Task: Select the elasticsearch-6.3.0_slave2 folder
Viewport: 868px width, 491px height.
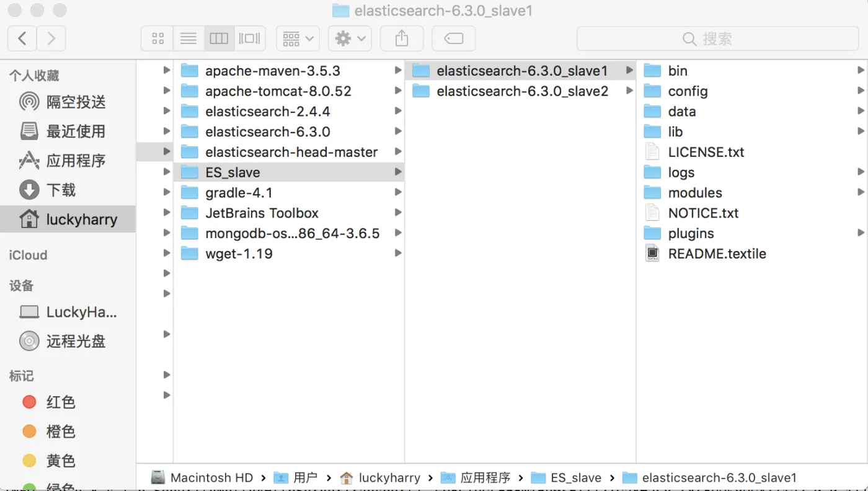Action: point(521,91)
